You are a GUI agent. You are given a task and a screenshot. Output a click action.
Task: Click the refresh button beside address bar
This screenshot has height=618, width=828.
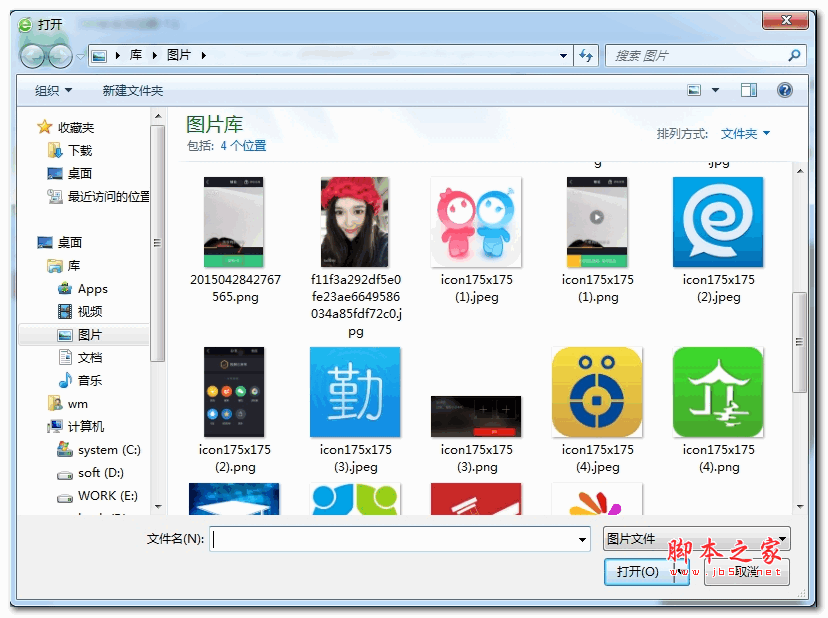point(586,55)
